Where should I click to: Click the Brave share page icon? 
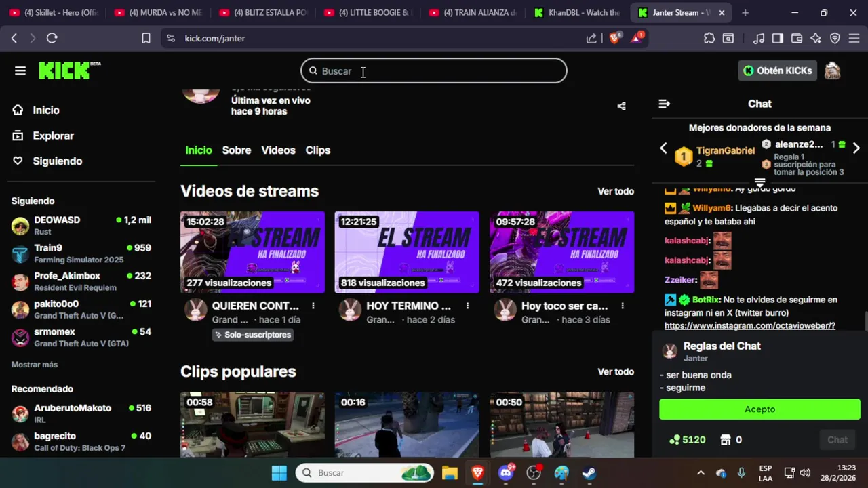coord(591,39)
